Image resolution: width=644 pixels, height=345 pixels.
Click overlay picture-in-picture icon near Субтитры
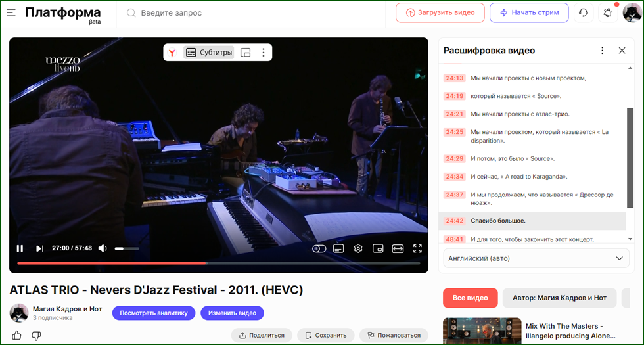click(245, 53)
